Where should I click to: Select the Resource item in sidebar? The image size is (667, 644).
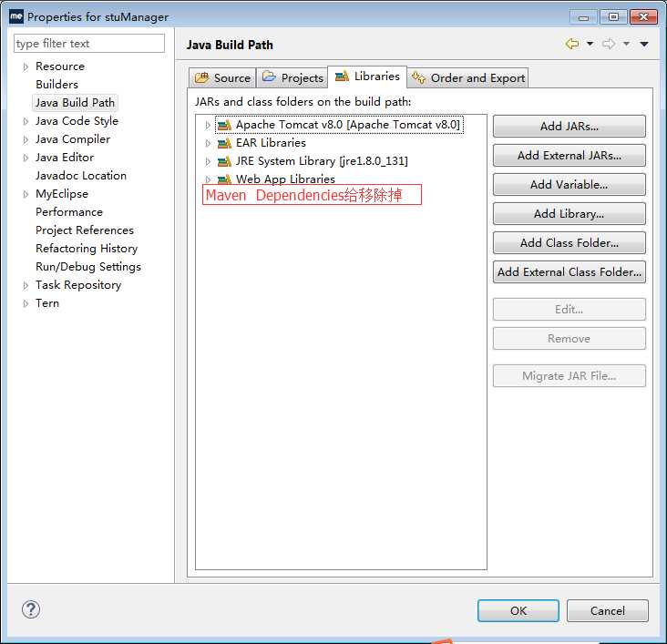coord(60,66)
